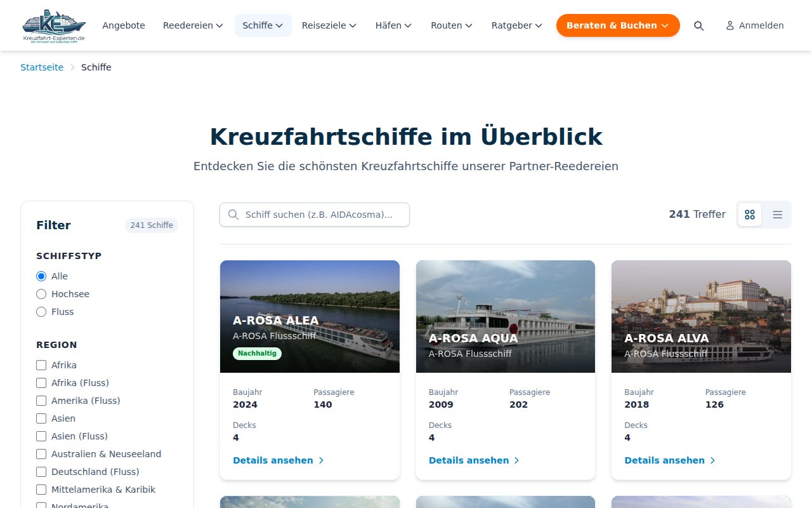Check the Afrika region checkbox
This screenshot has width=812, height=508.
pos(41,365)
